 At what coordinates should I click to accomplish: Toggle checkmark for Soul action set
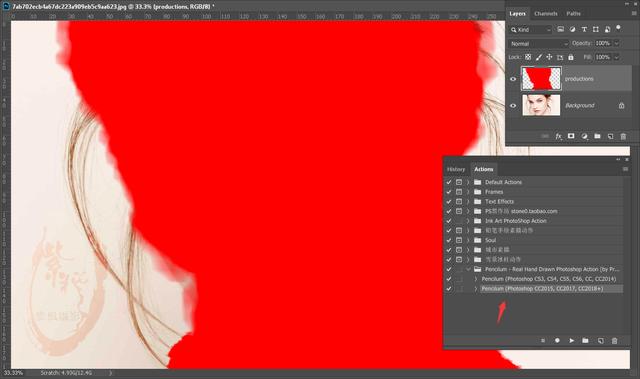[x=449, y=240]
